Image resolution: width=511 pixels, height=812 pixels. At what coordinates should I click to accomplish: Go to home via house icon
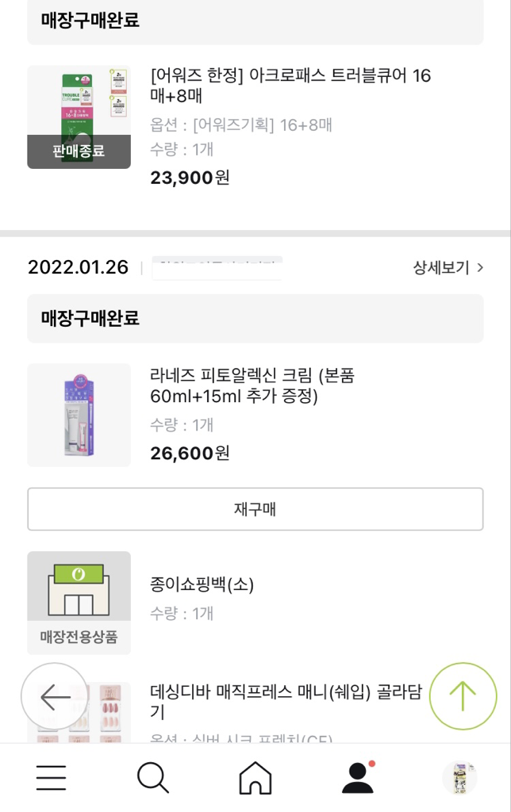(255, 778)
